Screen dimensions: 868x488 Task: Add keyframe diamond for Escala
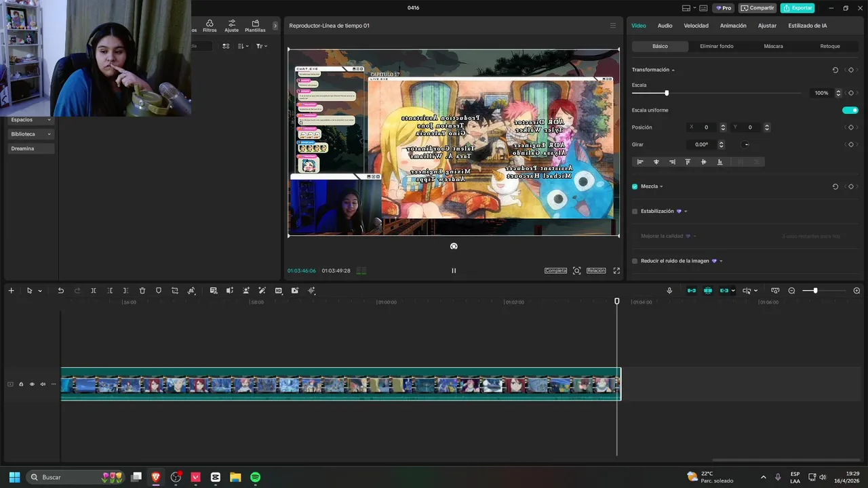(851, 93)
